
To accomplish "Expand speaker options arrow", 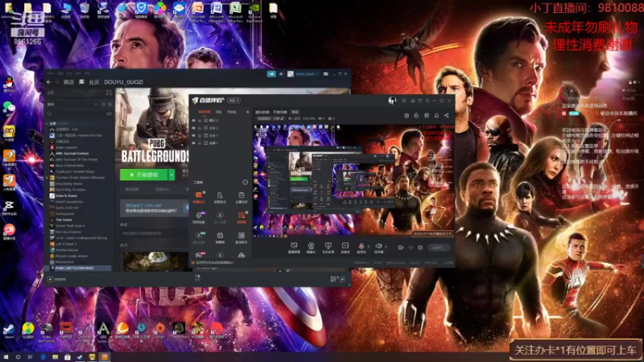I will (x=386, y=247).
